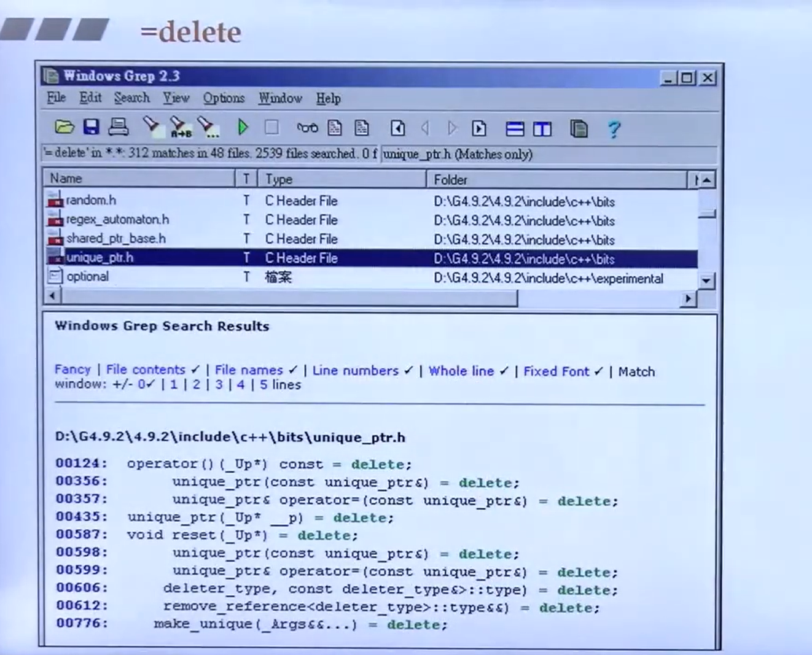812x655 pixels.
Task: Sort list by Name column header
Action: coord(139,179)
